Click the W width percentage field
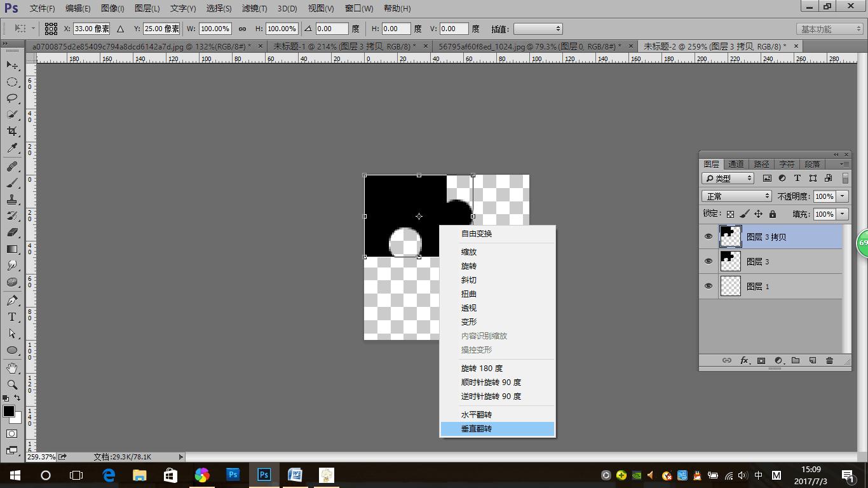This screenshot has width=868, height=488. (215, 29)
